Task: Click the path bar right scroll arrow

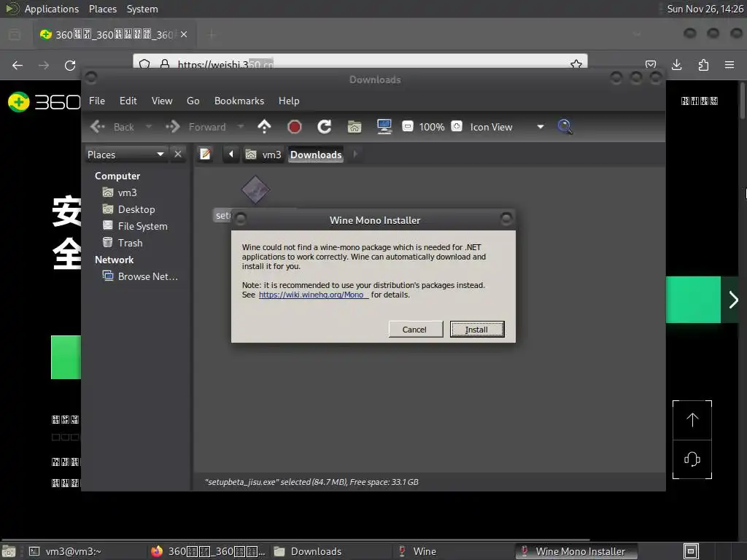Action: 355,155
